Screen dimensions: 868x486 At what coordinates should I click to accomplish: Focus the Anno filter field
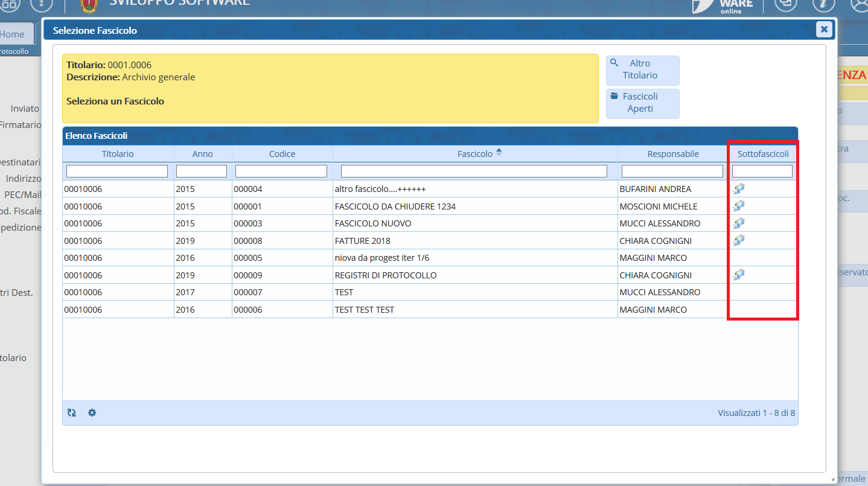coord(202,171)
